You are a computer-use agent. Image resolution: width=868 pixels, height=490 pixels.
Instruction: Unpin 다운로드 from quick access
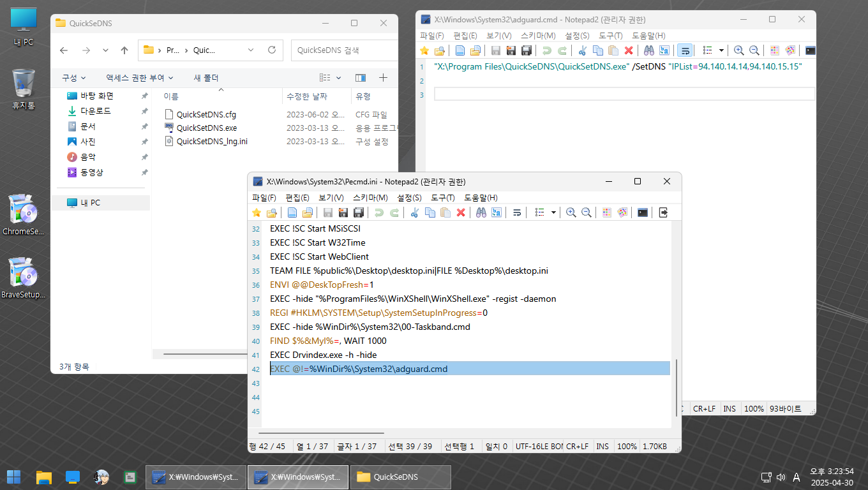[144, 111]
